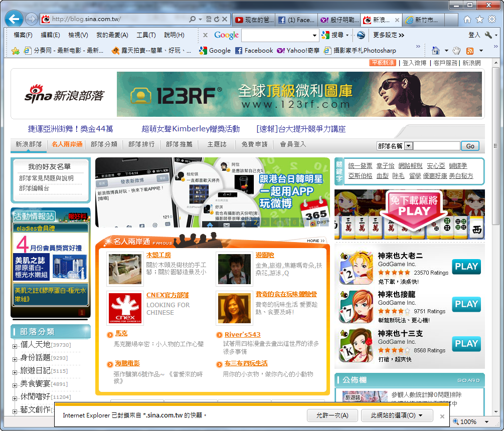Open the River's543 blog link
This screenshot has width=504, height=431.
click(x=242, y=334)
